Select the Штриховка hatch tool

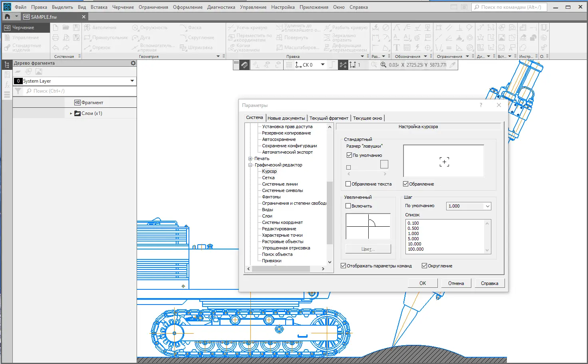(196, 47)
